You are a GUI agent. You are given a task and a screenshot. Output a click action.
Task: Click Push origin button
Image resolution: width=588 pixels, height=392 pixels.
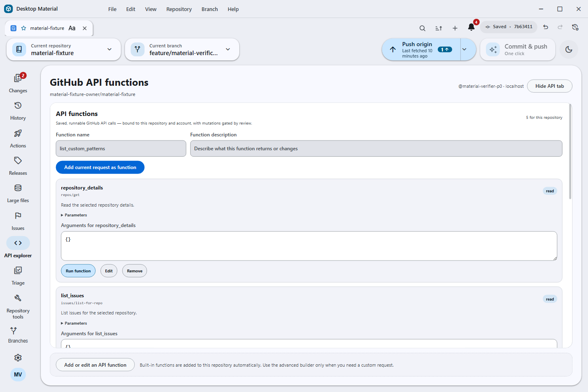pos(421,49)
